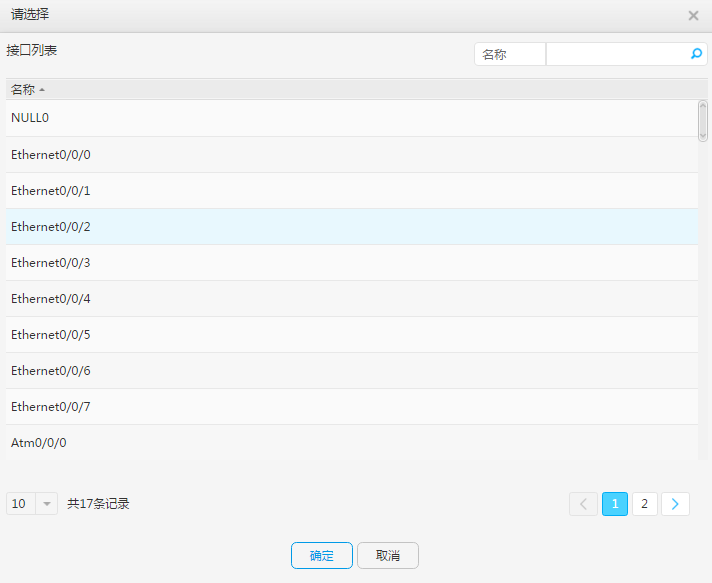Go to next page arrow
The height and width of the screenshot is (583, 712).
676,504
